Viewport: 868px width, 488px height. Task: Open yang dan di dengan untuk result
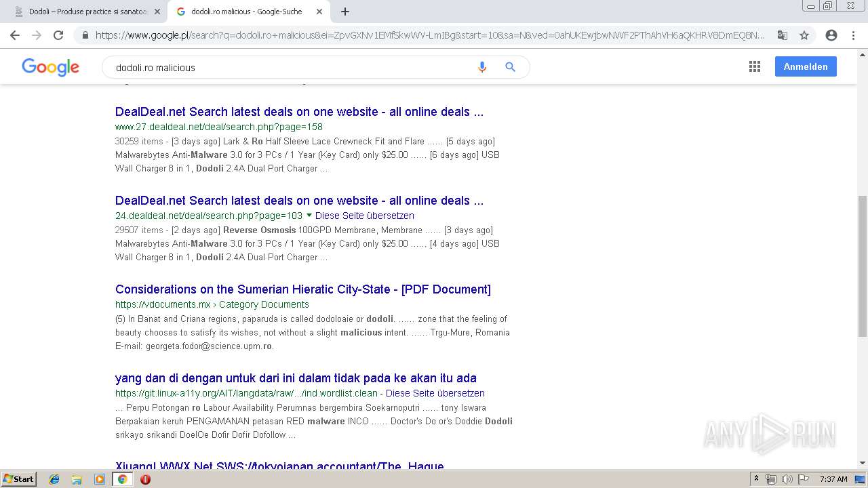click(x=296, y=378)
